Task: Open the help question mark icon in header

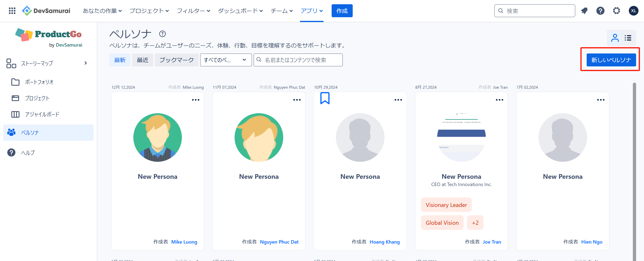Action: (600, 11)
